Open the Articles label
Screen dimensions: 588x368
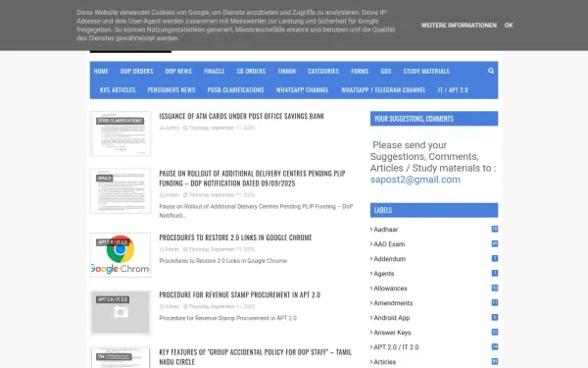pyautogui.click(x=384, y=362)
